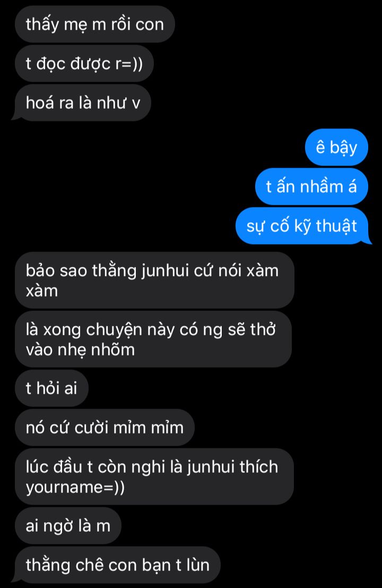Click the word 'lùn' in last message

pos(198,565)
